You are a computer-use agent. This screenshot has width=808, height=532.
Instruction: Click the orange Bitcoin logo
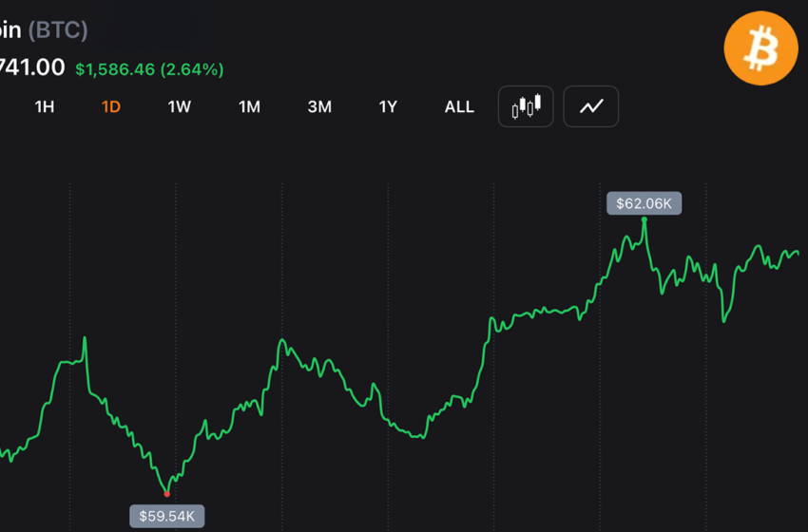pos(760,48)
